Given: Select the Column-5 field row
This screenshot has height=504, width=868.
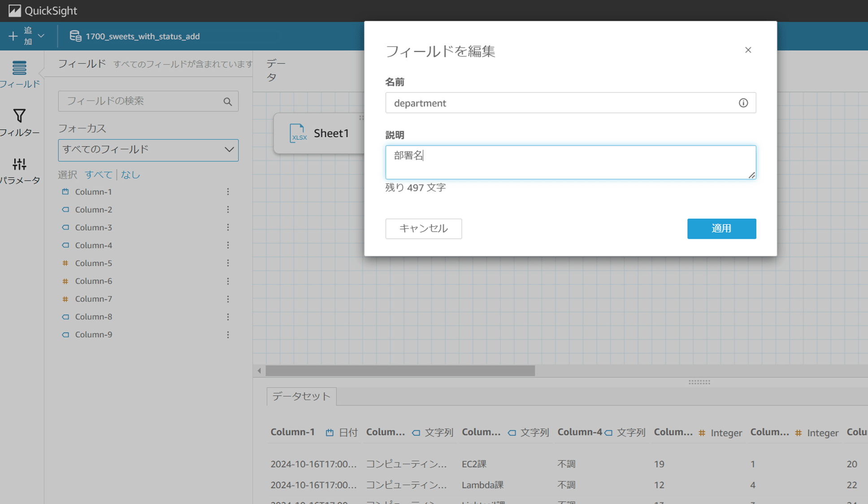Looking at the screenshot, I should coord(148,263).
